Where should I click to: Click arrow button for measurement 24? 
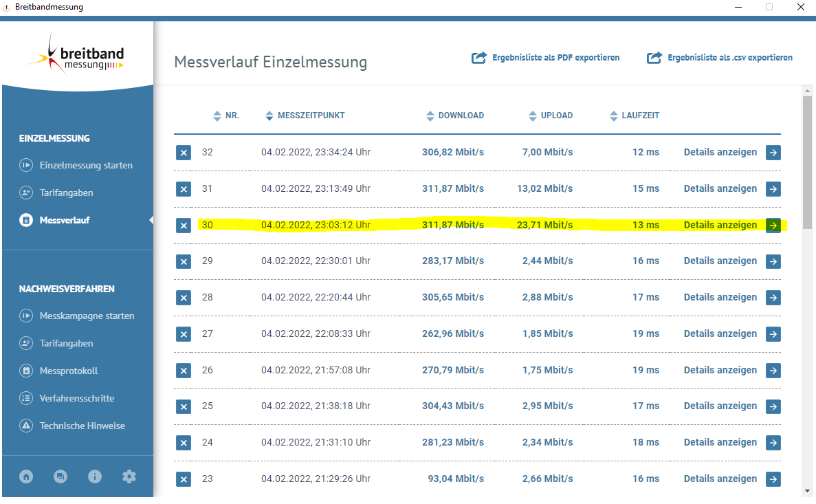point(773,443)
